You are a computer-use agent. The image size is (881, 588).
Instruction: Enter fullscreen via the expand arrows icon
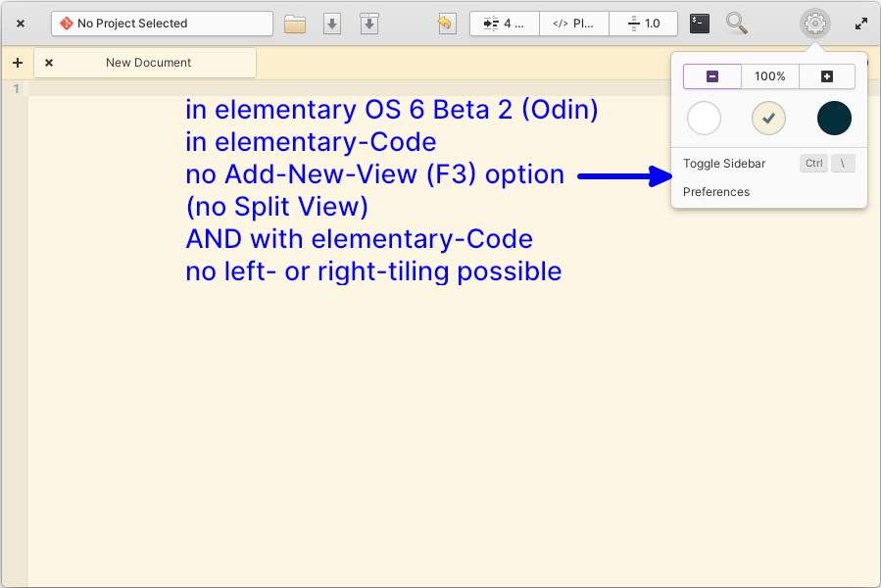tap(860, 23)
